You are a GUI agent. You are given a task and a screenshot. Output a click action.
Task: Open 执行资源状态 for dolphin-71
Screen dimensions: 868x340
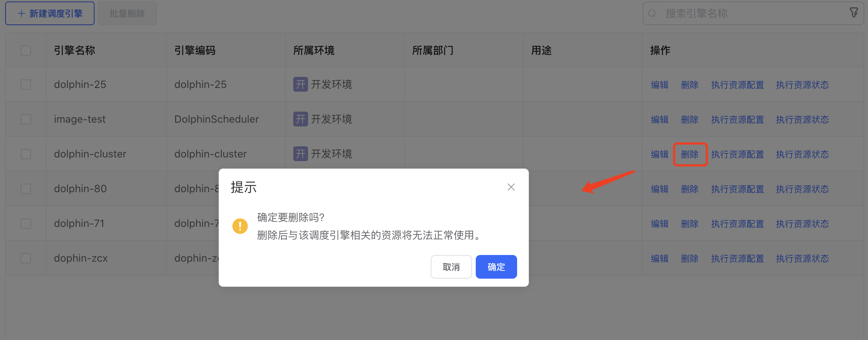click(x=802, y=223)
